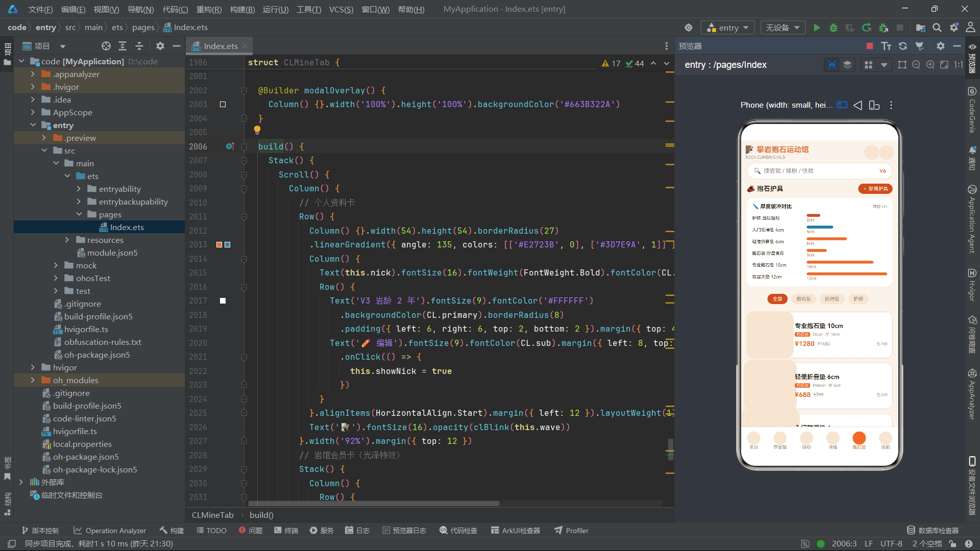
Task: Click the 新增护具 button in preview
Action: 875,189
